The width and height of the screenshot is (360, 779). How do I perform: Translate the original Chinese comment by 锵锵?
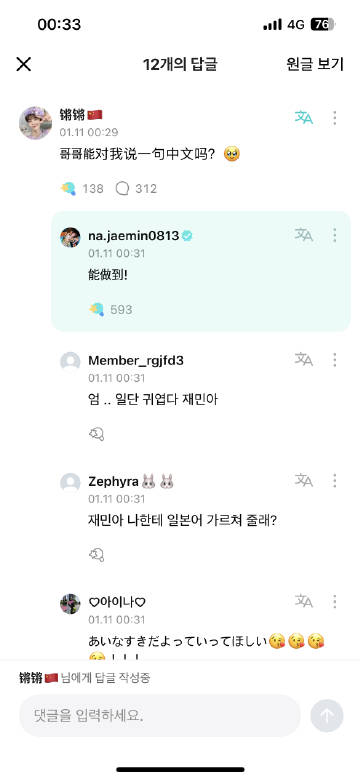pyautogui.click(x=303, y=117)
